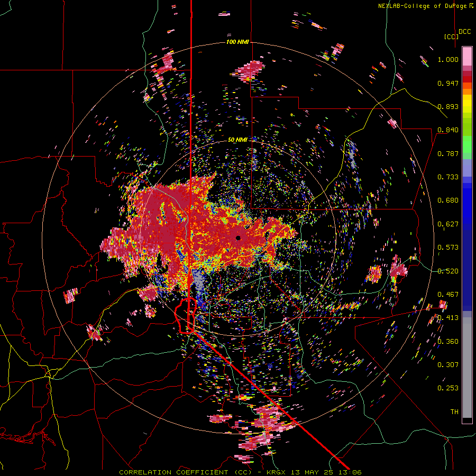This screenshot has height=476, width=476.
Task: Click the [CC] label above the color scale
Action: click(451, 36)
